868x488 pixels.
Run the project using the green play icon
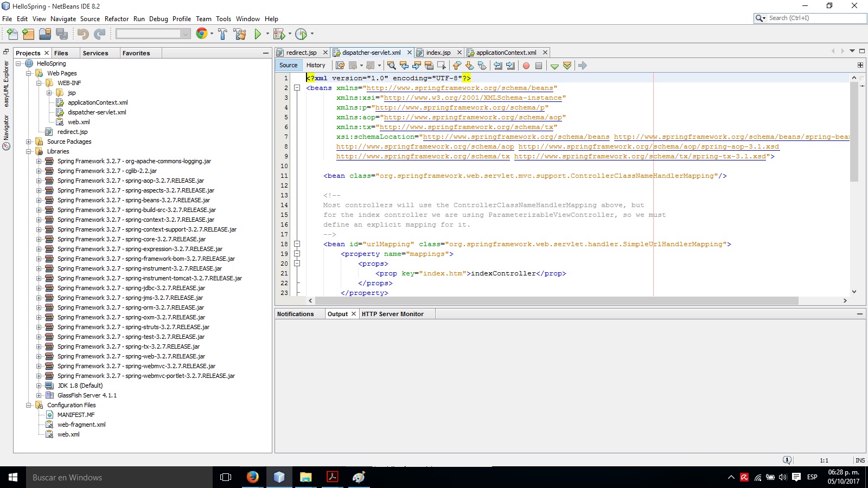point(258,34)
